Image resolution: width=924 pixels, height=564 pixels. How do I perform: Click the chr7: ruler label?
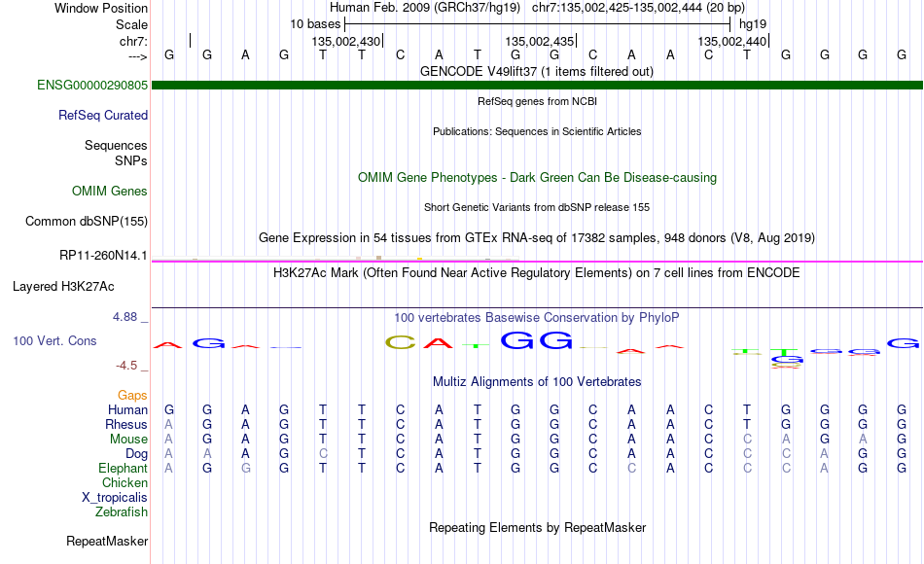(133, 41)
